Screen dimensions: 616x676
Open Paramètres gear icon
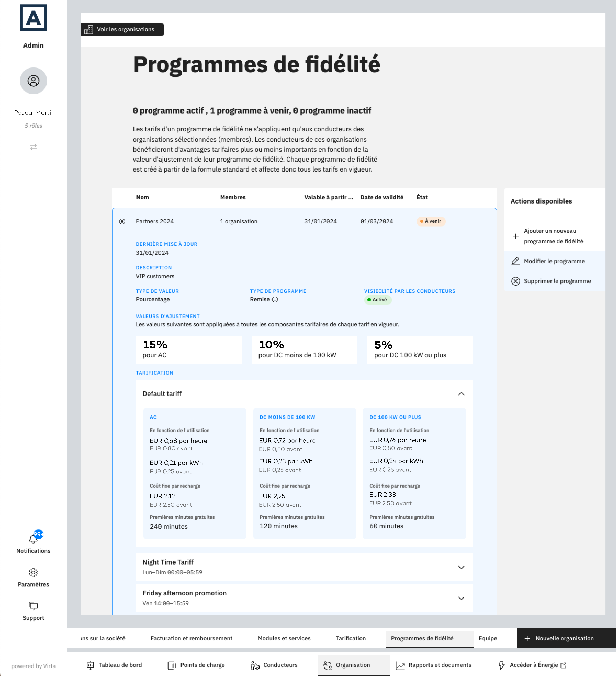[33, 572]
